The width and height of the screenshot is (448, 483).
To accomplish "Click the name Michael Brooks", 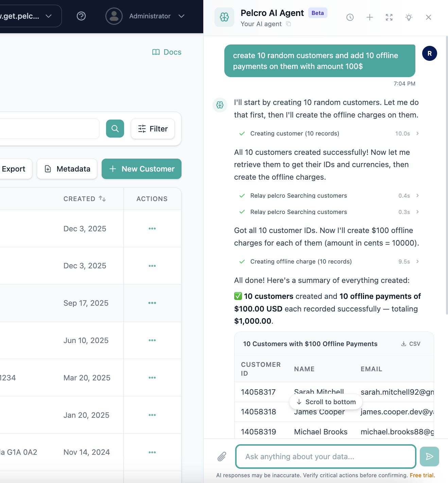I will [x=321, y=432].
